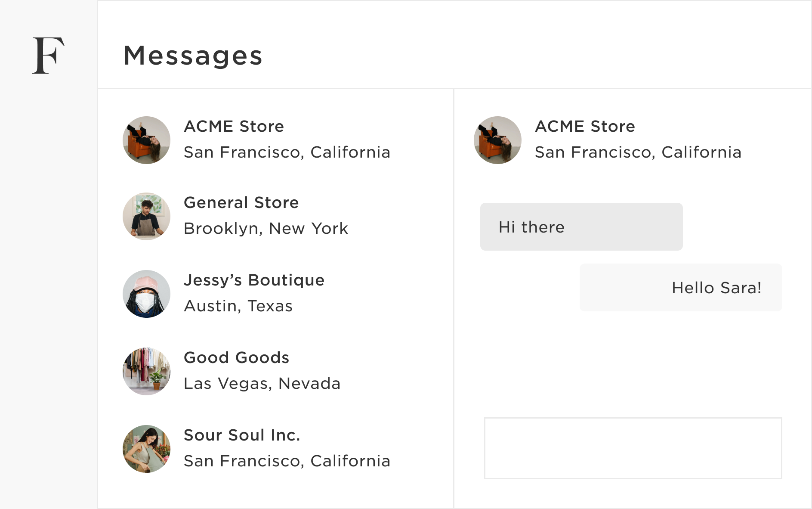
Task: Click the Faire F logo in the sidebar
Action: (48, 56)
